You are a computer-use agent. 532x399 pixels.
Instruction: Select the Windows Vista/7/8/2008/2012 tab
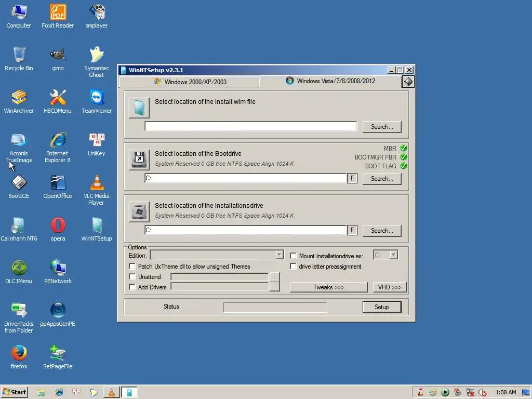pos(331,81)
